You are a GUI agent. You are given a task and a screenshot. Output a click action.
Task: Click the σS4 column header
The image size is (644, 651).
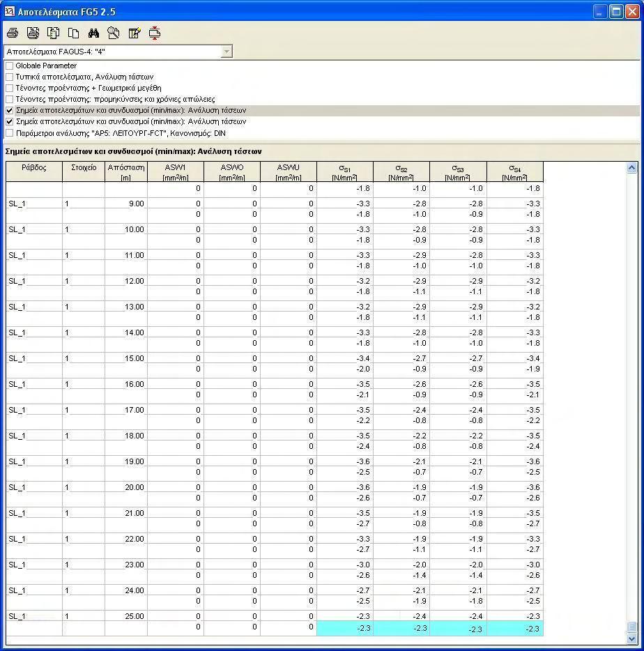[514, 172]
